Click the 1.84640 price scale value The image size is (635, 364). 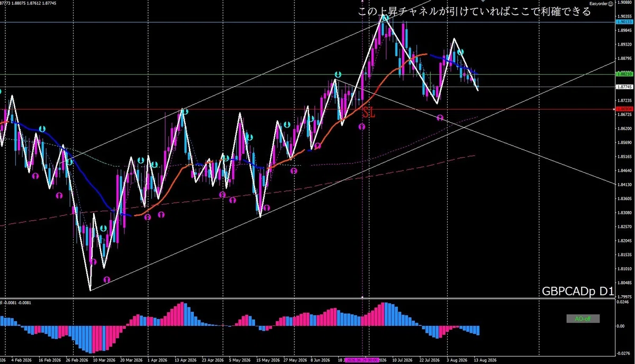click(624, 170)
